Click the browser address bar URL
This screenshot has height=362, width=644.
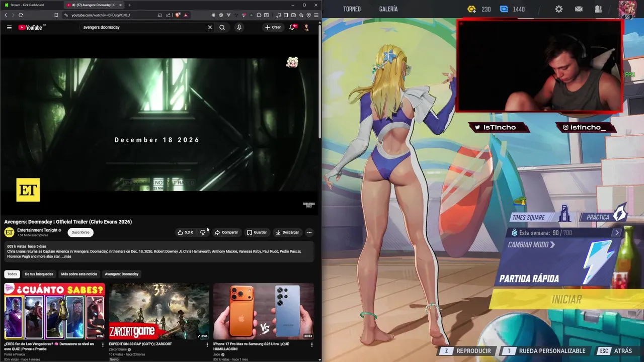tap(101, 15)
